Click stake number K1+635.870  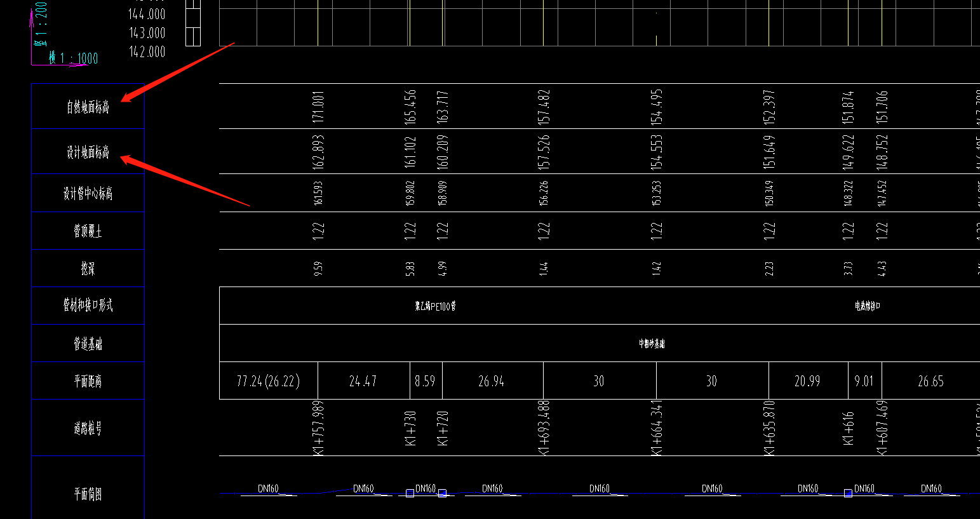(769, 428)
